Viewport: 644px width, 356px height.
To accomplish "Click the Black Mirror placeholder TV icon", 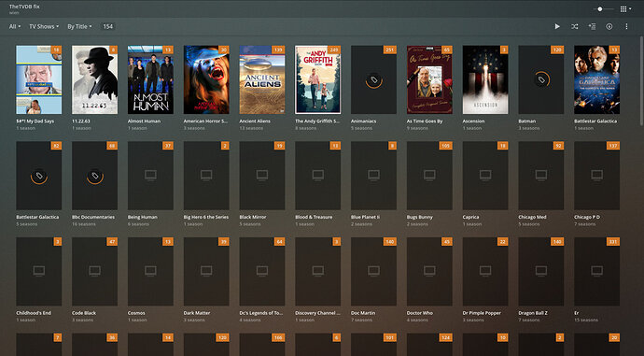I will [262, 175].
